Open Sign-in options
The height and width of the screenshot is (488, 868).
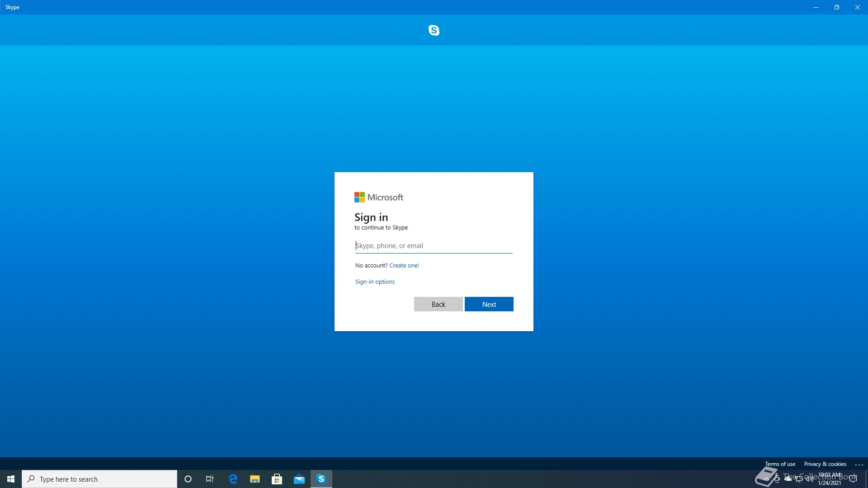point(375,282)
